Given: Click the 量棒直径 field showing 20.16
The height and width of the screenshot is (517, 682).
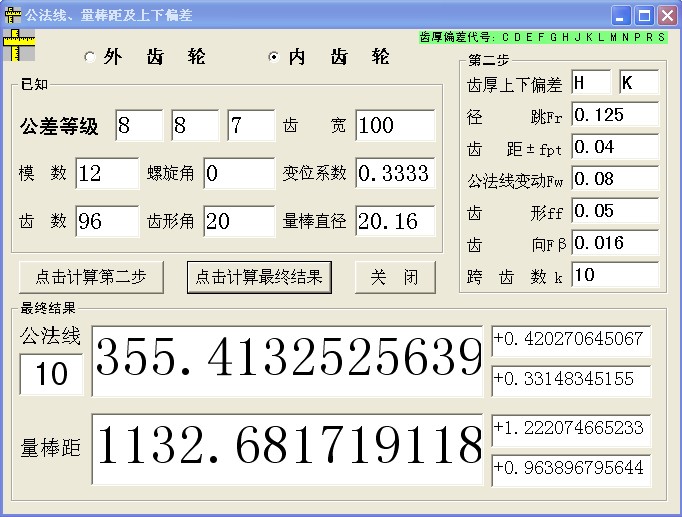Looking at the screenshot, I should 395,221.
